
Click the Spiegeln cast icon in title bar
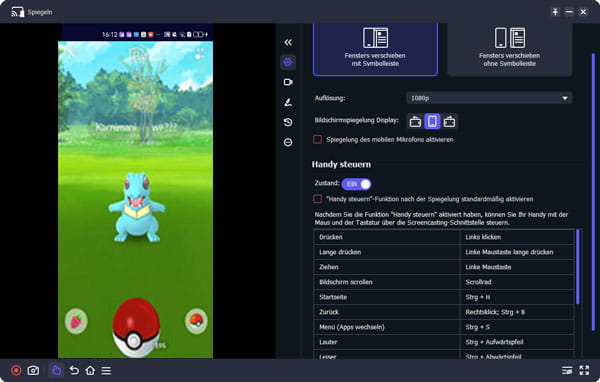click(x=18, y=12)
